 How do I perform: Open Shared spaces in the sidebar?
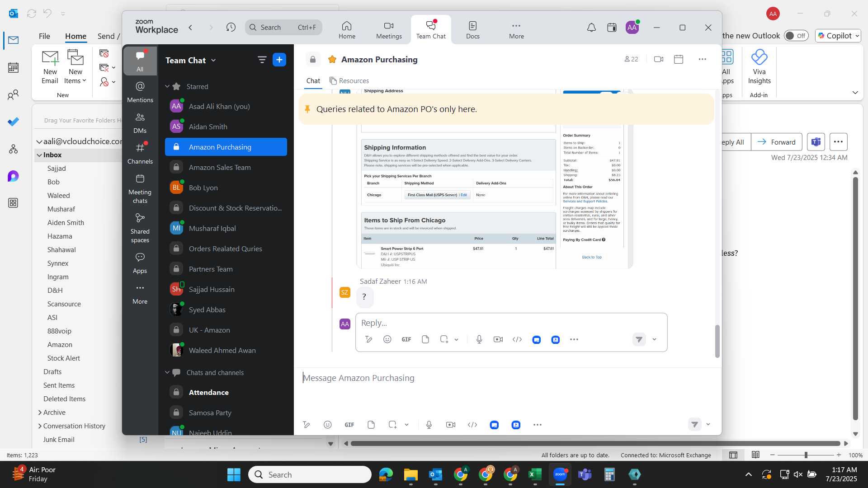140,228
